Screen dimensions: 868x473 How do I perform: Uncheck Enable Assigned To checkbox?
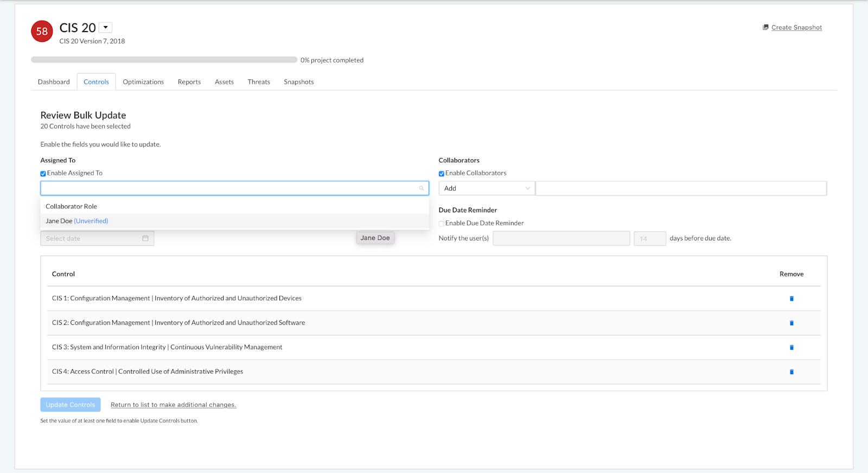coord(43,174)
